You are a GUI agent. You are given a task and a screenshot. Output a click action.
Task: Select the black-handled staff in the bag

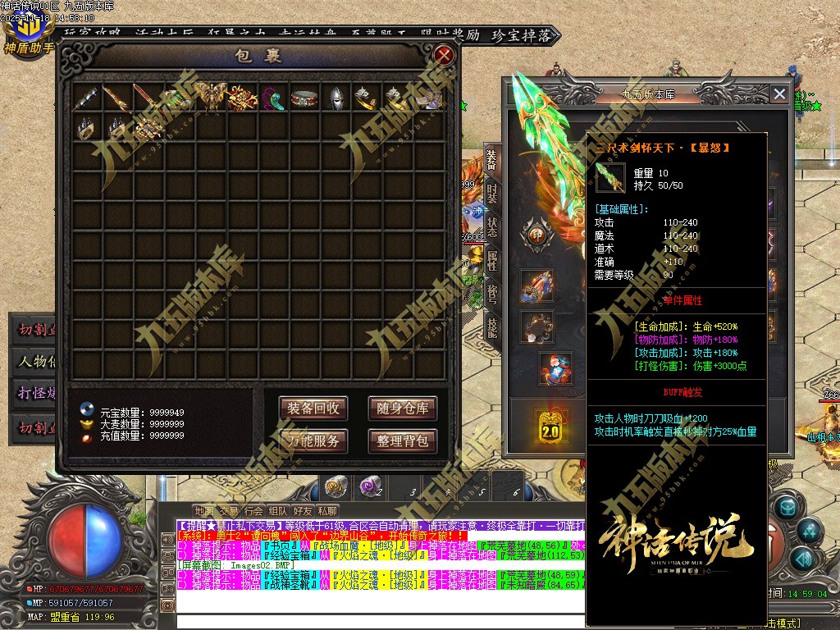point(85,98)
